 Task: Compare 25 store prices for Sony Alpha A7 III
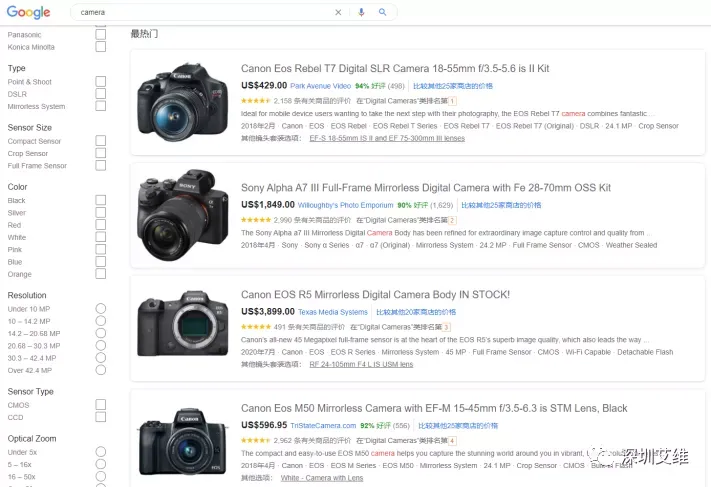coord(501,205)
